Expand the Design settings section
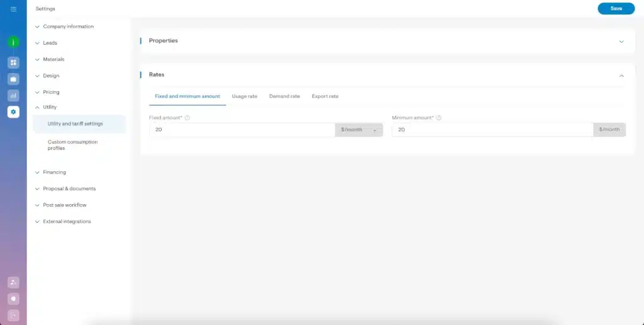The width and height of the screenshot is (644, 325). coord(47,76)
